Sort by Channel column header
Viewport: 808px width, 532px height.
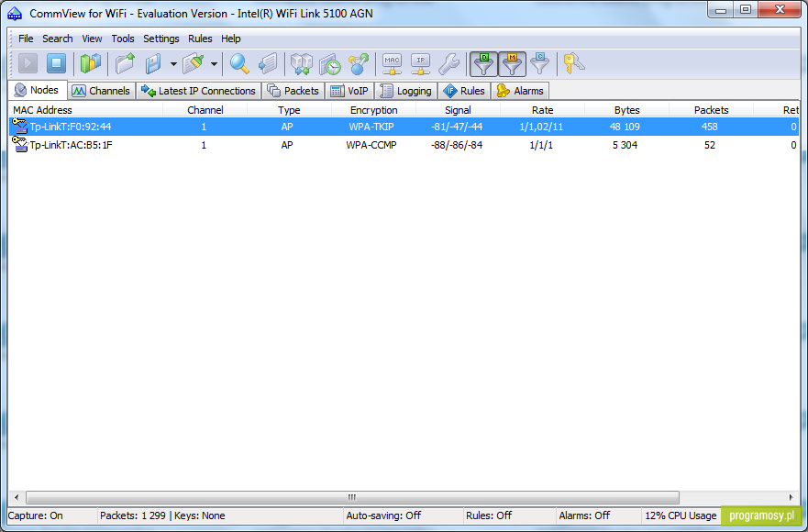click(x=205, y=110)
